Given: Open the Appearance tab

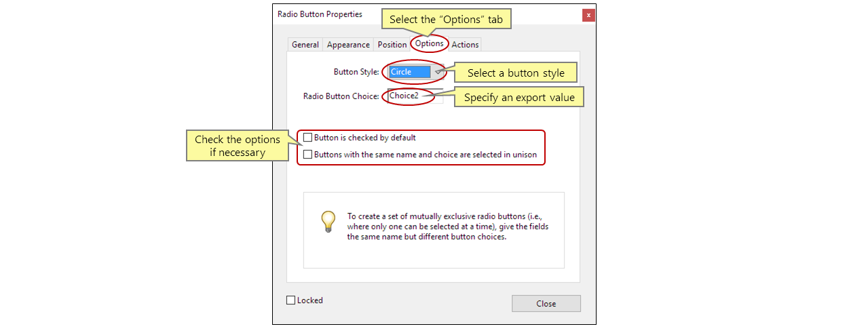Looking at the screenshot, I should coord(348,45).
